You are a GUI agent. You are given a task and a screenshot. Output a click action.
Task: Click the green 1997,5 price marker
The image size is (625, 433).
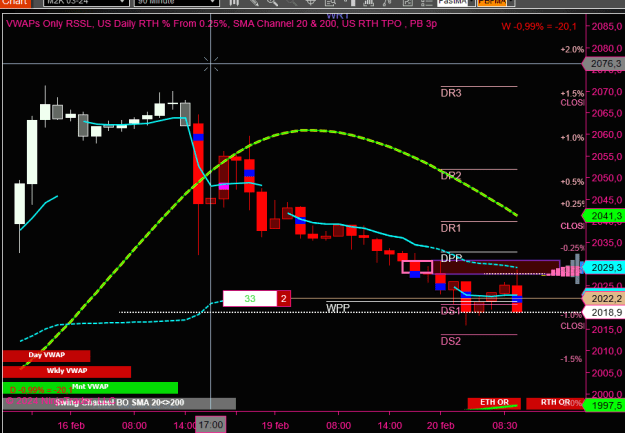604,405
